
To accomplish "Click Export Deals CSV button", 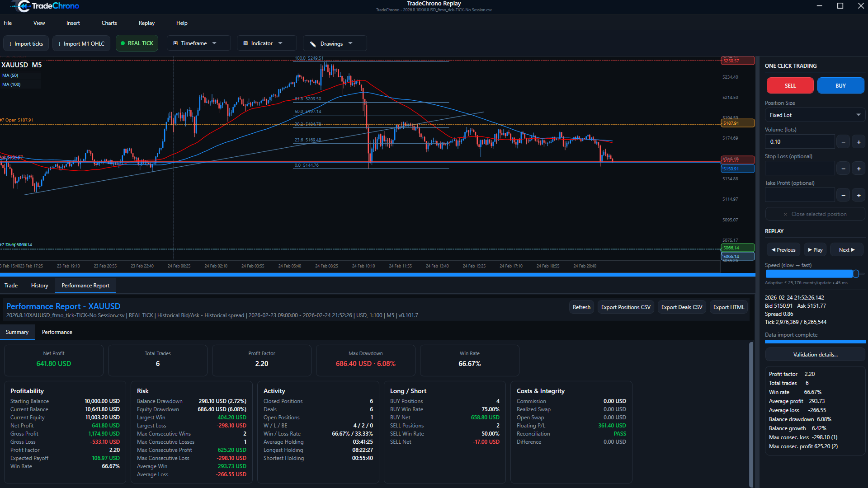I will coord(682,307).
